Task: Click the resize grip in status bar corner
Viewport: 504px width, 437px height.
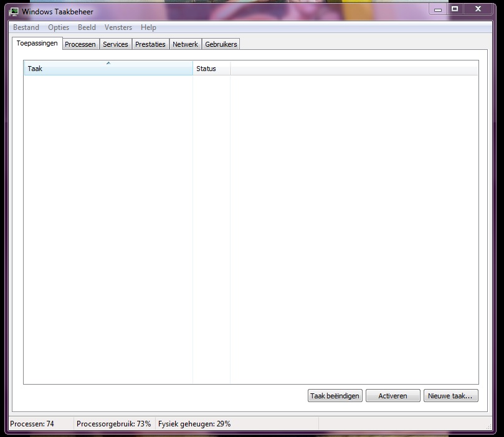Action: pyautogui.click(x=488, y=426)
